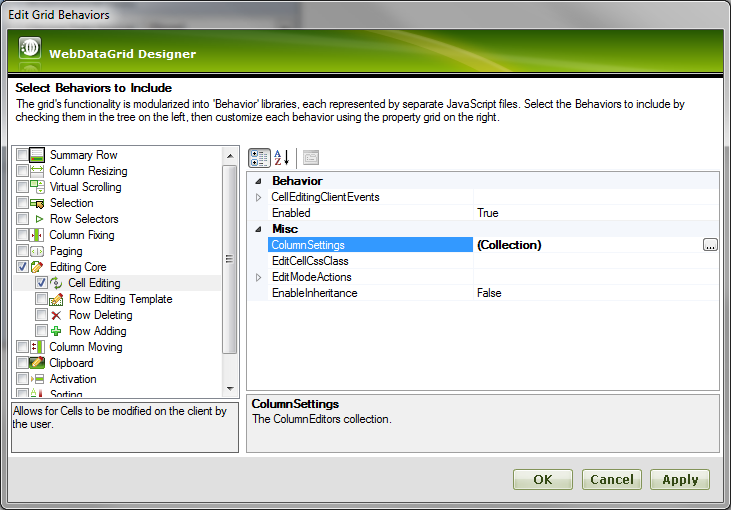
Task: Select the Row Editing Template tree item
Action: pyautogui.click(x=121, y=299)
